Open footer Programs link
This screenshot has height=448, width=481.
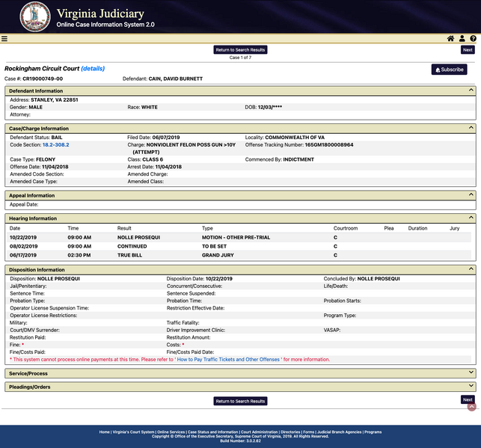(373, 432)
